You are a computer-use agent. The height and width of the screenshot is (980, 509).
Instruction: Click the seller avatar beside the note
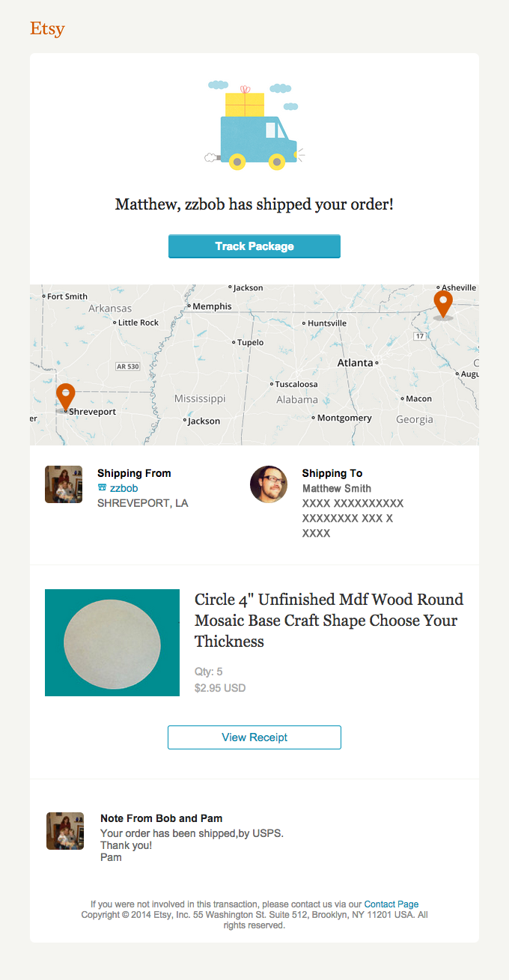pyautogui.click(x=65, y=831)
